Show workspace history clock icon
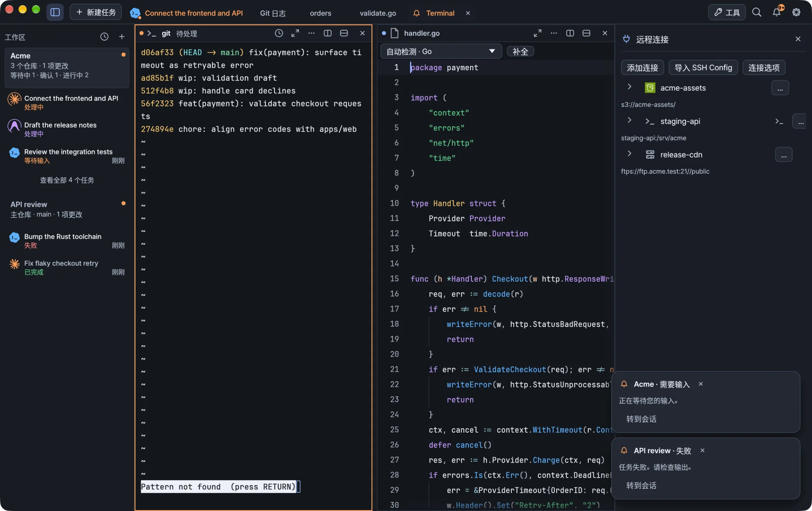Screen dimensions: 812x511 [x=104, y=37]
